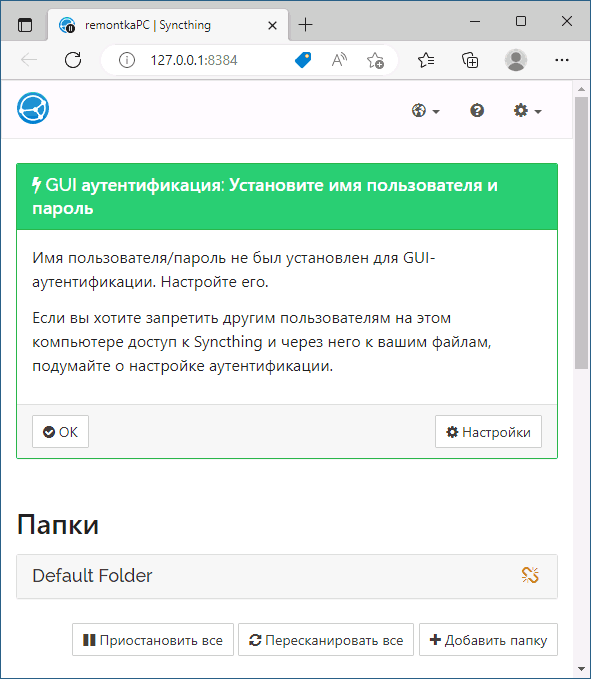Viewport: 591px width, 679px height.
Task: Go back with the browser arrow
Action: 29,60
